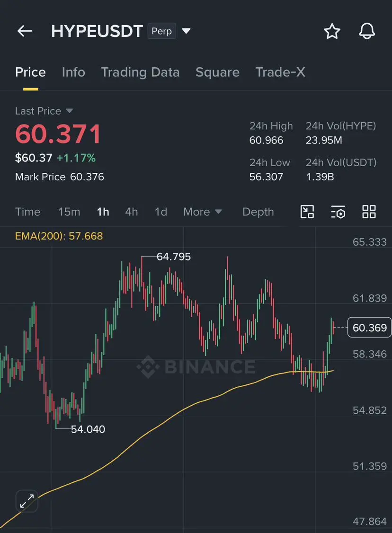Expand chart to fullscreen icon
The width and height of the screenshot is (392, 533).
[x=27, y=501]
